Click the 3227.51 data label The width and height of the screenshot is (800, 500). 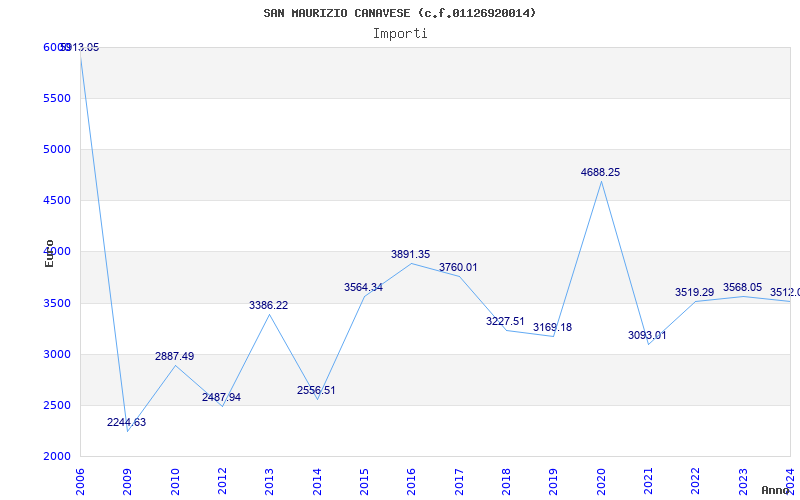[x=505, y=321]
